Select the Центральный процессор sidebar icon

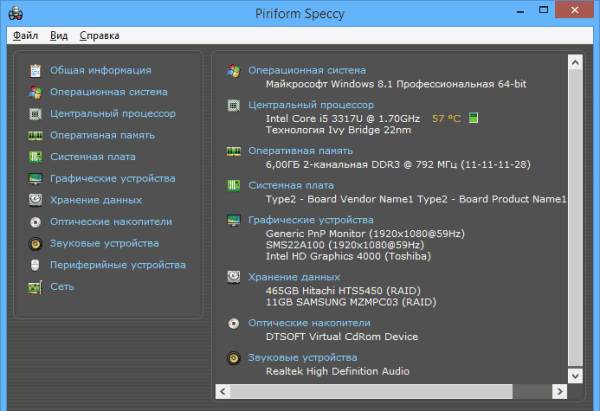(35, 114)
